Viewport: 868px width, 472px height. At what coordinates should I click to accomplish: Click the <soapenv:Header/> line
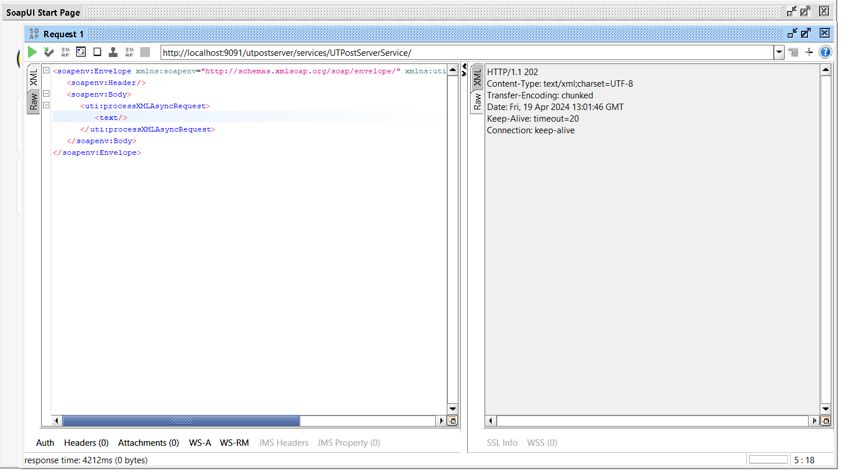[x=106, y=83]
